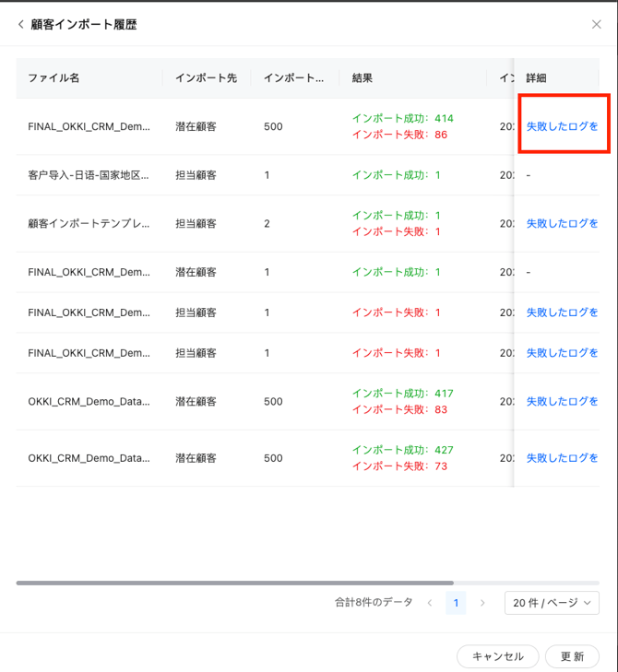The height and width of the screenshot is (672, 618).
Task: Click 合計8件のデータ total text
Action: pos(374,602)
